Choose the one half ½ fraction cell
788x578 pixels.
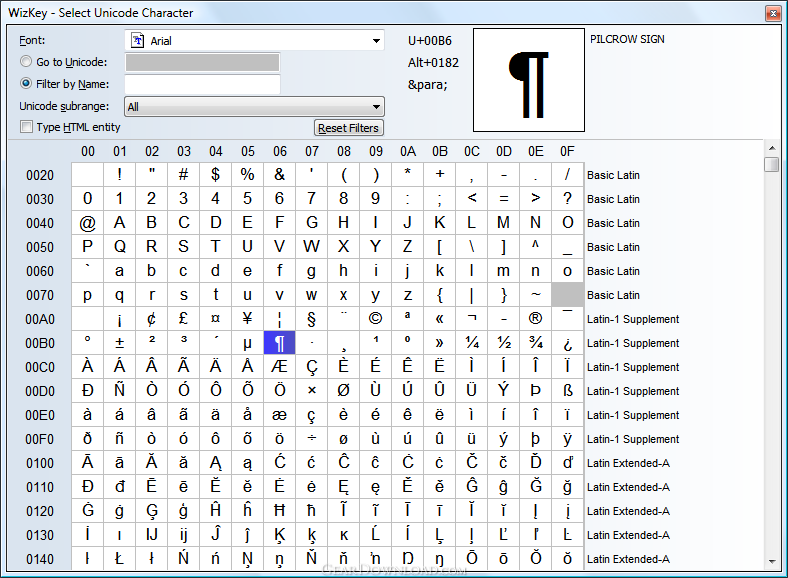click(x=504, y=343)
